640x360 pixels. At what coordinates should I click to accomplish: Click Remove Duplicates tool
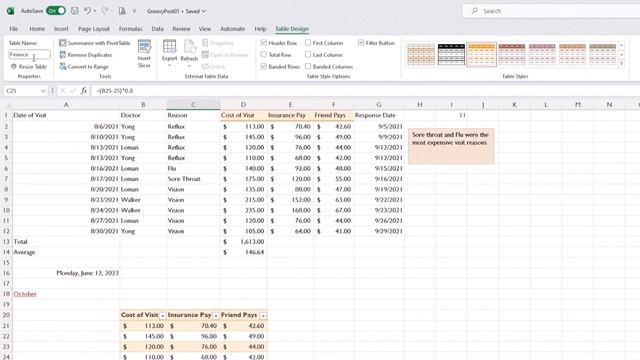click(x=86, y=55)
